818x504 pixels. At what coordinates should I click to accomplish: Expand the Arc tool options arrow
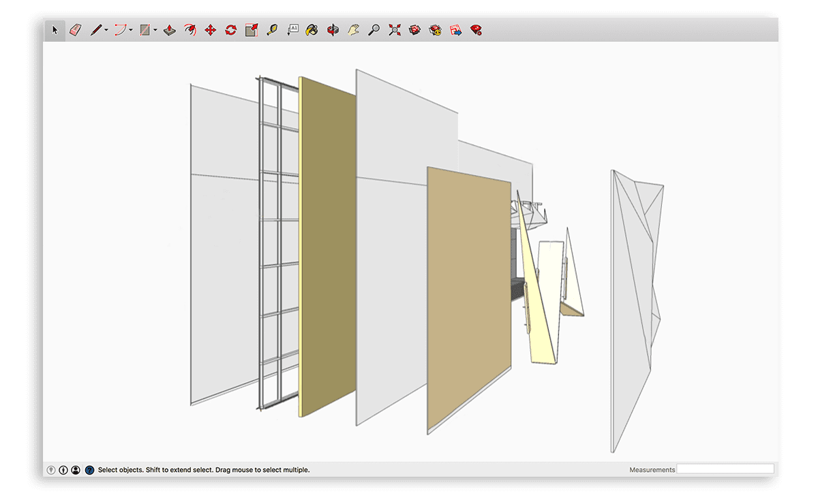[131, 31]
